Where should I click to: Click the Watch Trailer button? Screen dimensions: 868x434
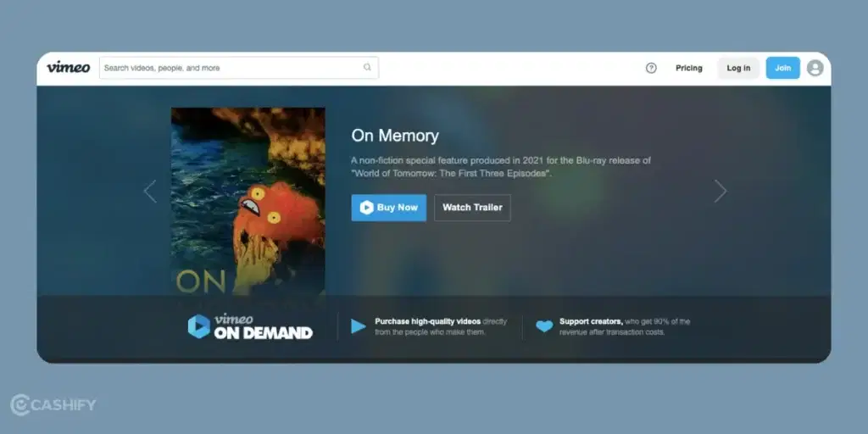pyautogui.click(x=472, y=208)
